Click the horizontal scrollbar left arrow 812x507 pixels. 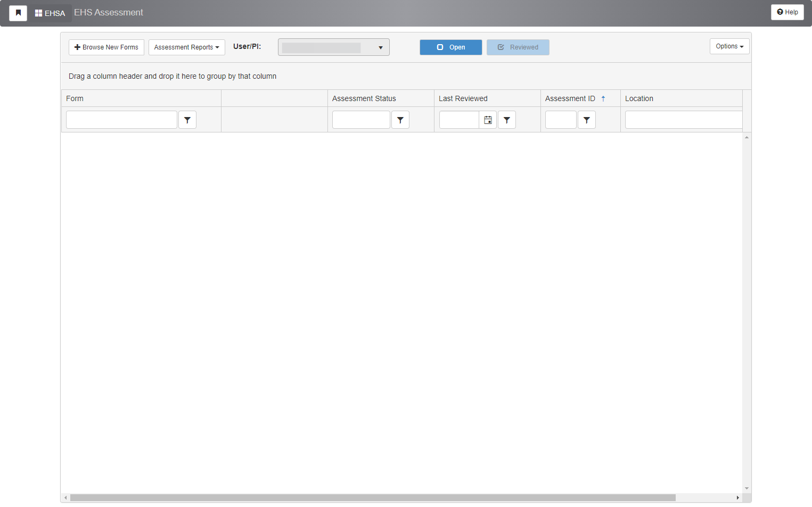point(65,498)
